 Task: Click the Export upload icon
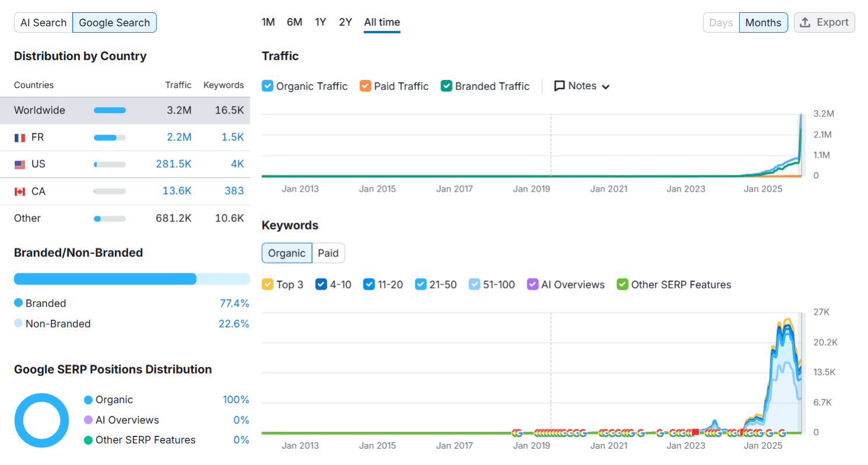pyautogui.click(x=805, y=23)
